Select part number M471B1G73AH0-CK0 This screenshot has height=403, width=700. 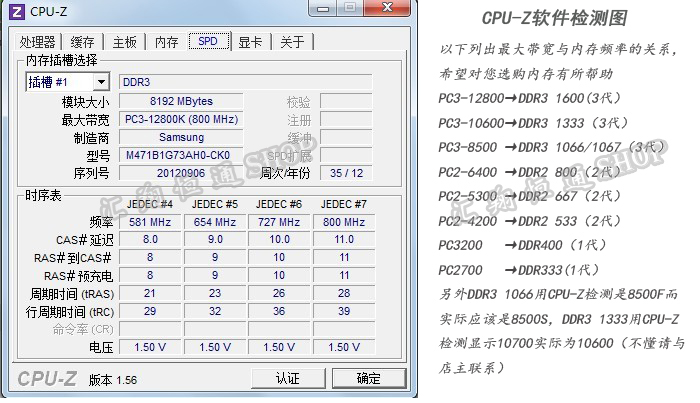click(x=181, y=155)
